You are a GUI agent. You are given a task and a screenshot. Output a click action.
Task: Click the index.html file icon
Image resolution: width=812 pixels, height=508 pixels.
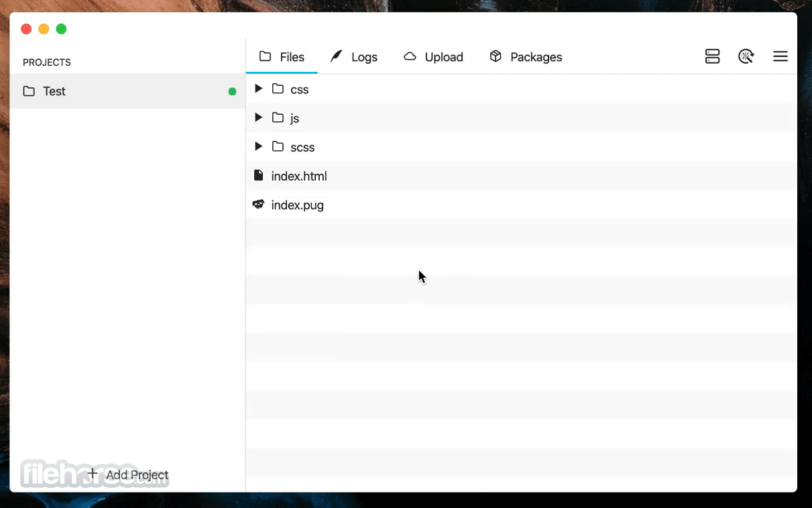pyautogui.click(x=258, y=175)
